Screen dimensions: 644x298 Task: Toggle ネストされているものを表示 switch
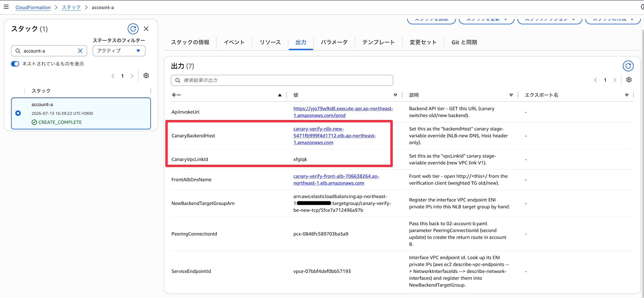pos(15,64)
